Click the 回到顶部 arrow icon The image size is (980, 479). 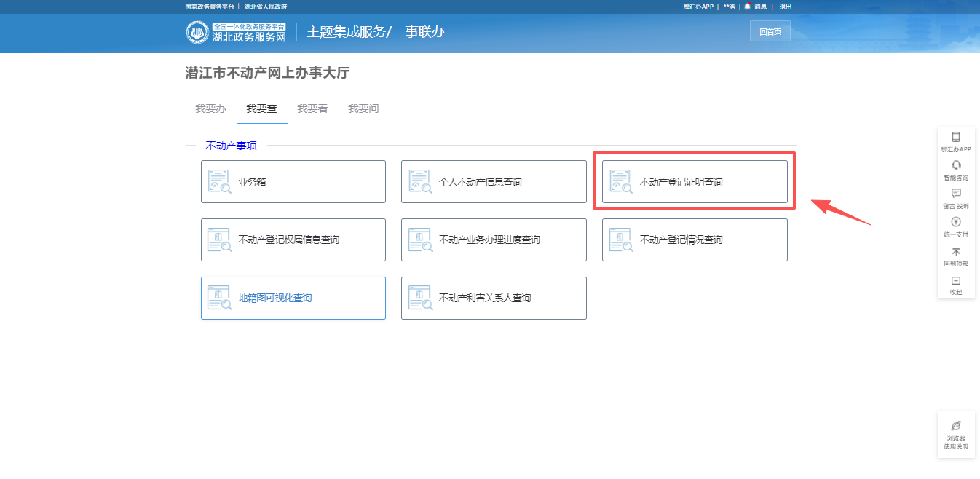pyautogui.click(x=955, y=252)
